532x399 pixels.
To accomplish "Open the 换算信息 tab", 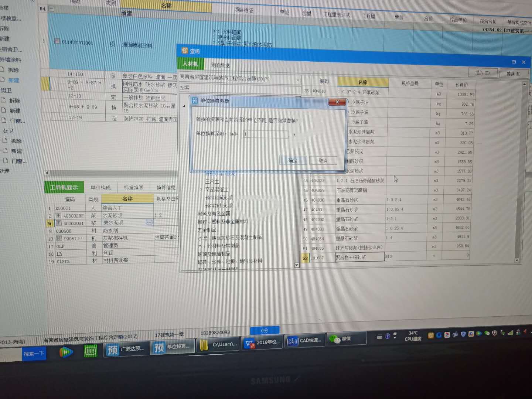I will [166, 188].
